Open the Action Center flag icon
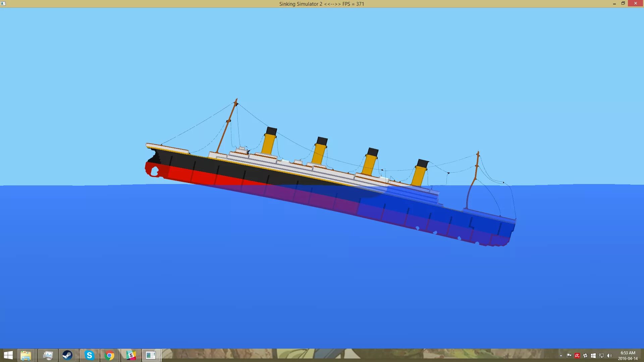This screenshot has height=362, width=644. pos(569,356)
